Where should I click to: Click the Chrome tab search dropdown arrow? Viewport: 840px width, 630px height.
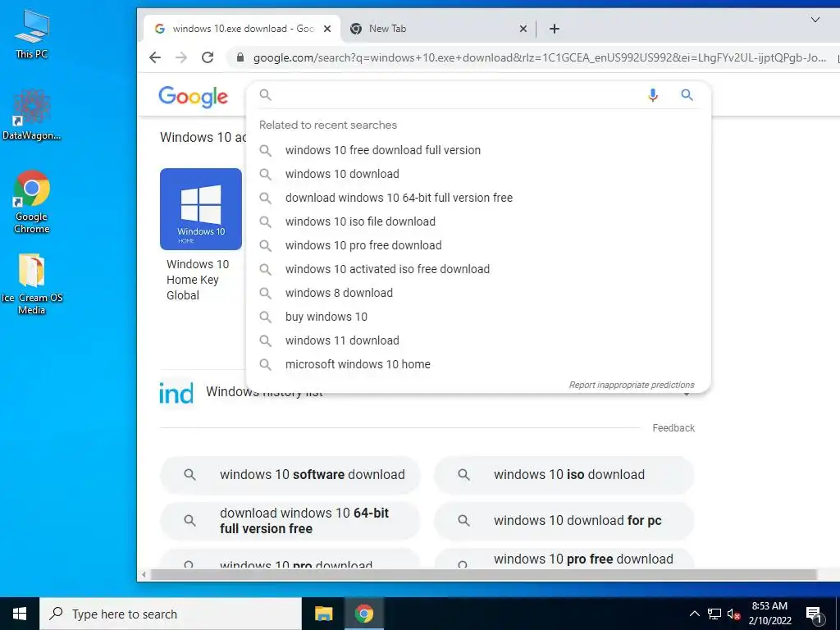(815, 20)
